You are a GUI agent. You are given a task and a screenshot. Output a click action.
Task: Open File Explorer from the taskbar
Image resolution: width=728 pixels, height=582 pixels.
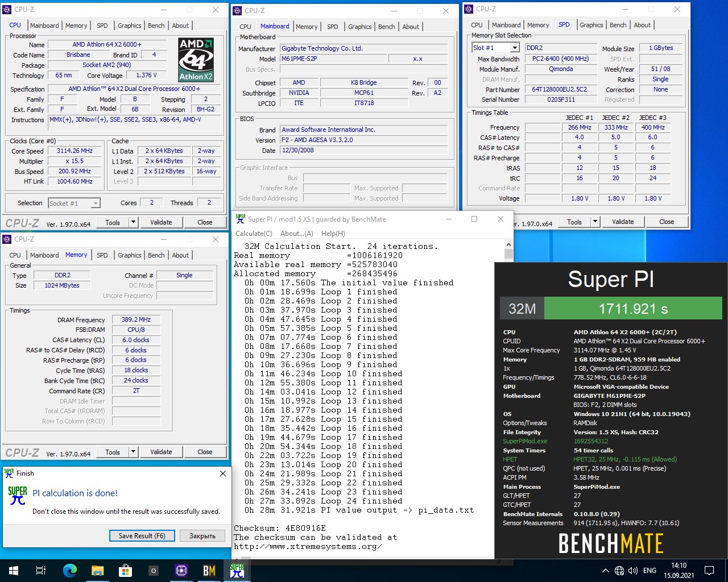(x=97, y=571)
